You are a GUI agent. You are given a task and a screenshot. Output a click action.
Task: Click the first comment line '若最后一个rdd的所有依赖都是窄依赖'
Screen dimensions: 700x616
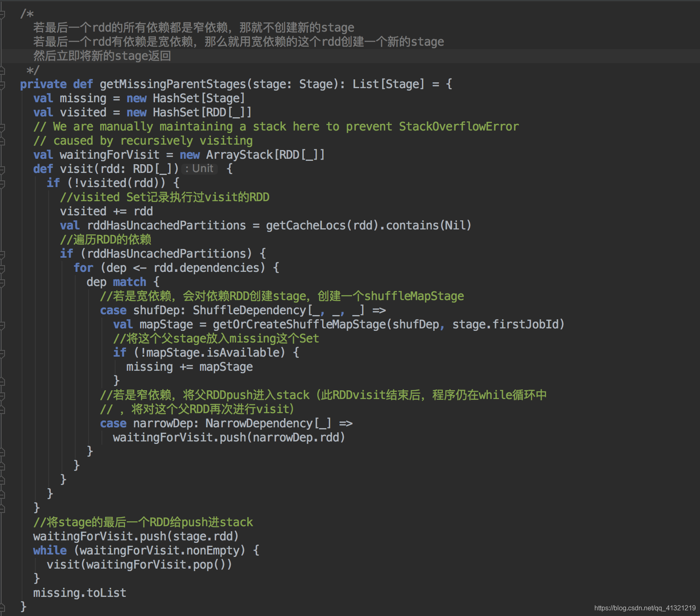[194, 28]
